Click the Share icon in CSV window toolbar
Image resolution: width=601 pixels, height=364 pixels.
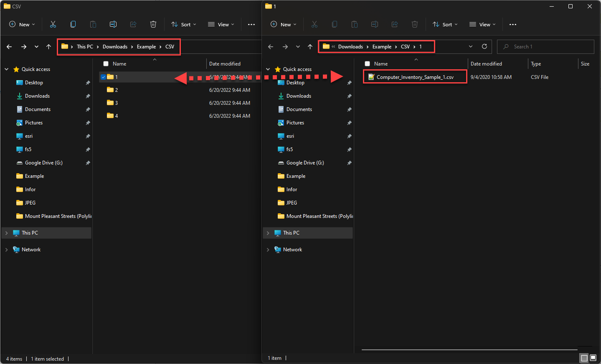pyautogui.click(x=133, y=24)
